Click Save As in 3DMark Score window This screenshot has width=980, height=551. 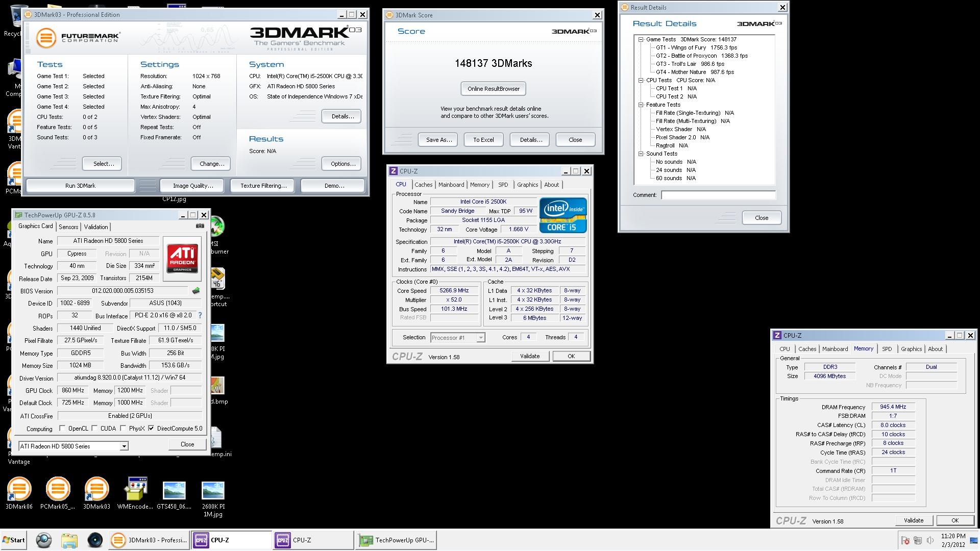pyautogui.click(x=438, y=140)
